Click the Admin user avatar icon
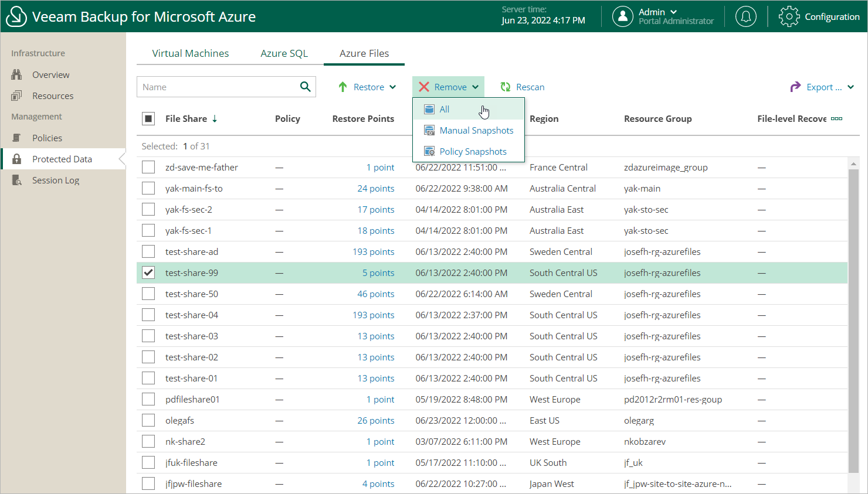868x494 pixels. point(623,16)
